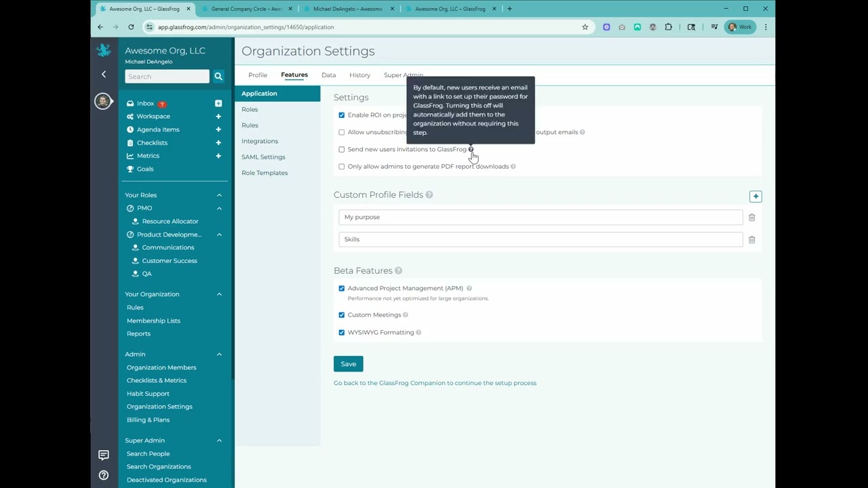Delete the Skills custom field

(x=751, y=239)
